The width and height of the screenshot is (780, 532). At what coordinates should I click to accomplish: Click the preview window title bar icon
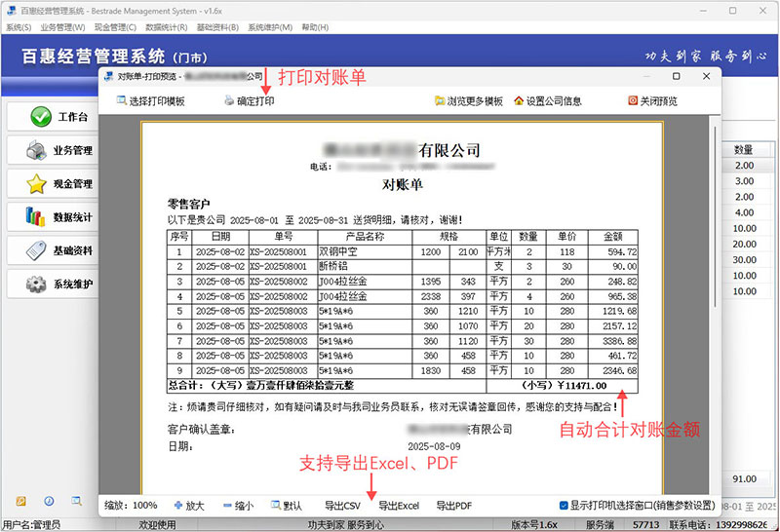(x=109, y=76)
